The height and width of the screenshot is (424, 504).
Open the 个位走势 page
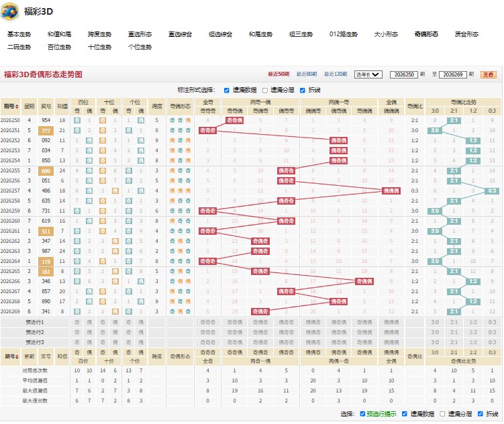140,47
